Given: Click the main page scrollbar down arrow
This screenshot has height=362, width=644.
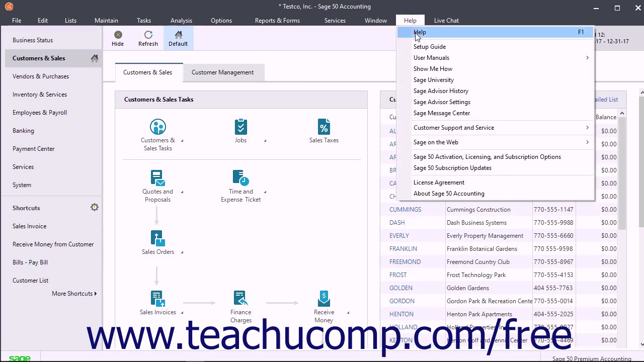Looking at the screenshot, I should [x=642, y=344].
